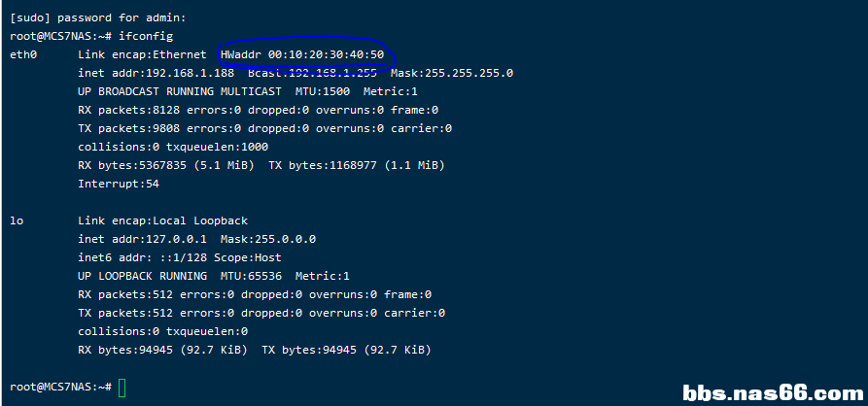Click the bbs.nas66.com watermark text
Viewport: 868px width, 406px height.
tap(773, 392)
